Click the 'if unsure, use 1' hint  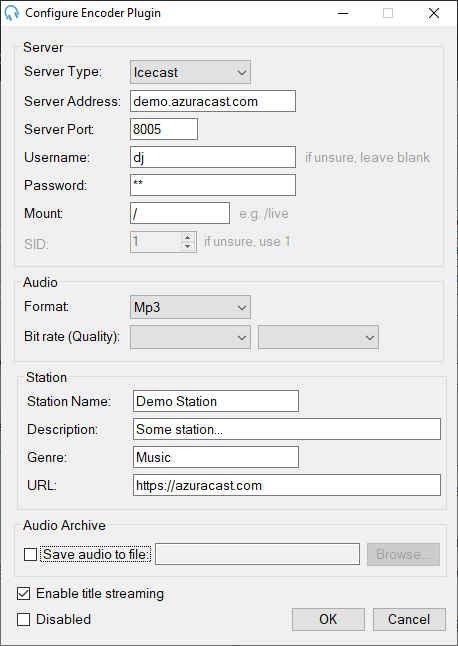pos(247,241)
